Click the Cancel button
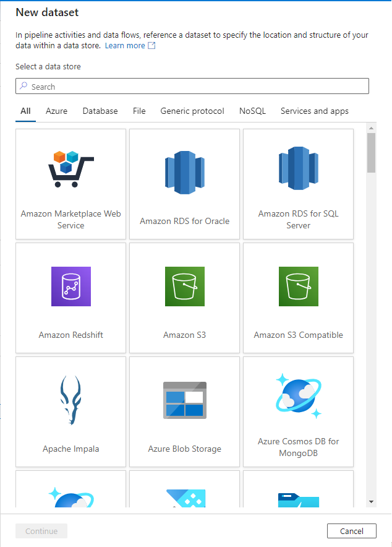 coord(352,531)
